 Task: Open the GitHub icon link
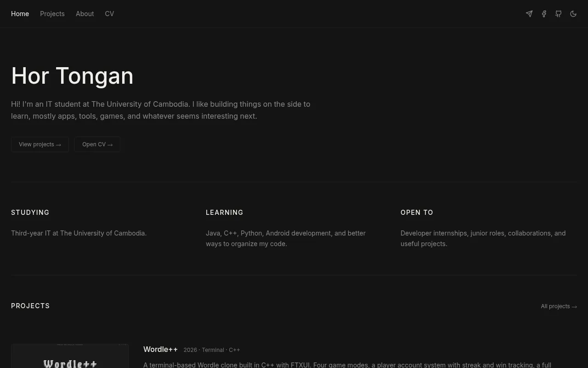tap(559, 14)
